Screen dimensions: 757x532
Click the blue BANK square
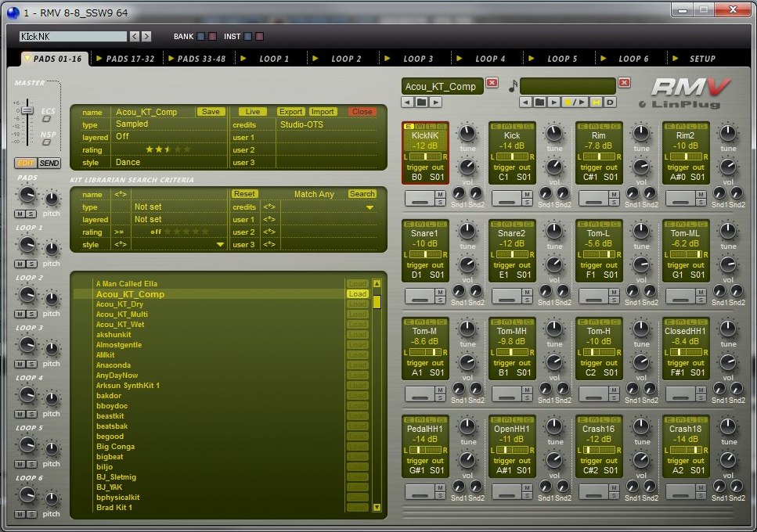[x=201, y=36]
